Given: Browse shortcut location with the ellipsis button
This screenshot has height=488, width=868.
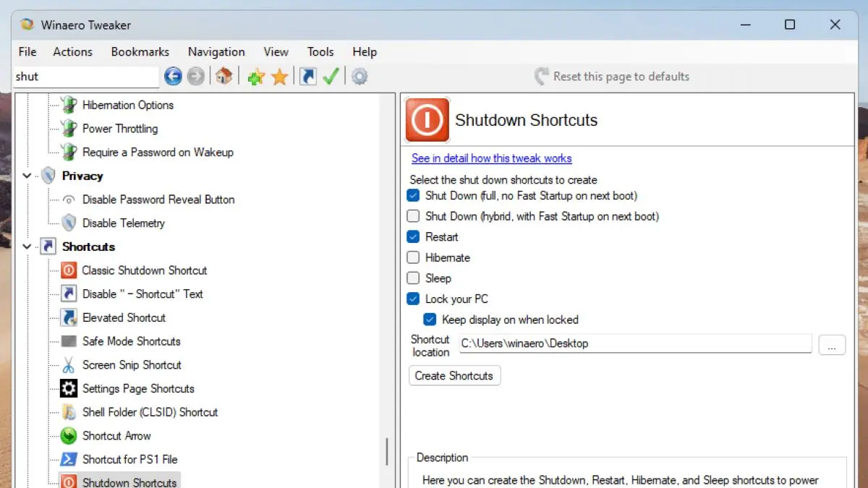Looking at the screenshot, I should click(x=832, y=346).
